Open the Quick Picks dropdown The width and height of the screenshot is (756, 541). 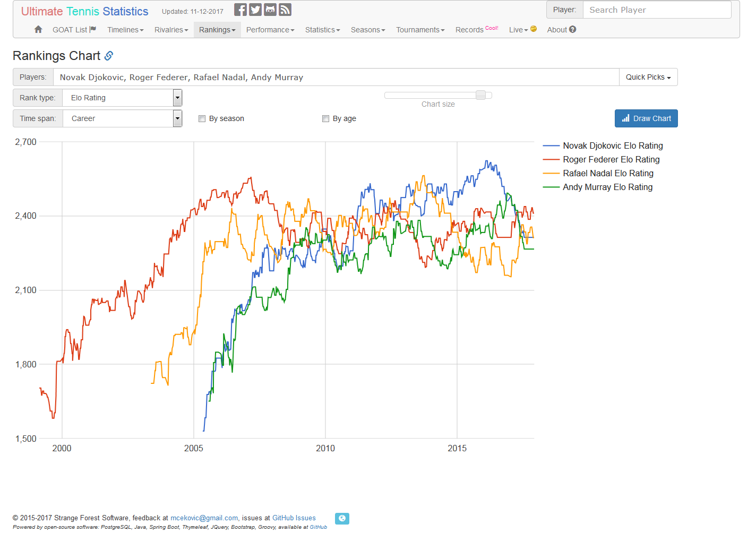[648, 77]
